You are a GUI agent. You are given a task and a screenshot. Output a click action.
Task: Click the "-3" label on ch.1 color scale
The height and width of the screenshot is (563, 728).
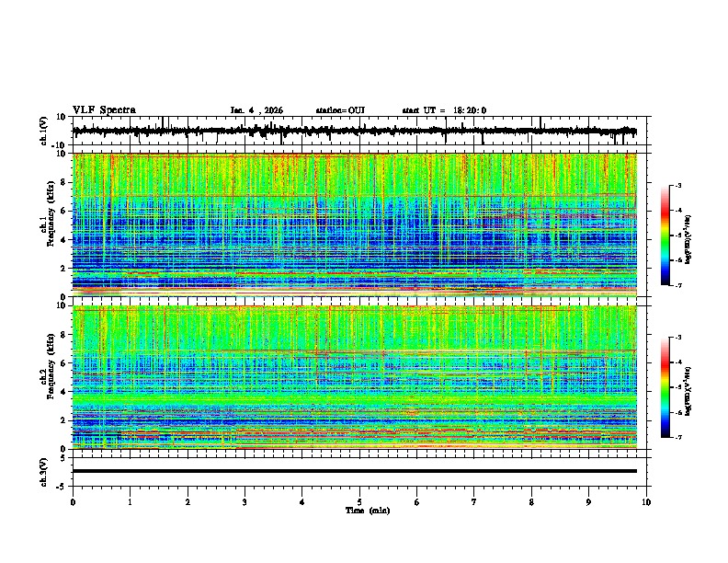click(x=678, y=185)
